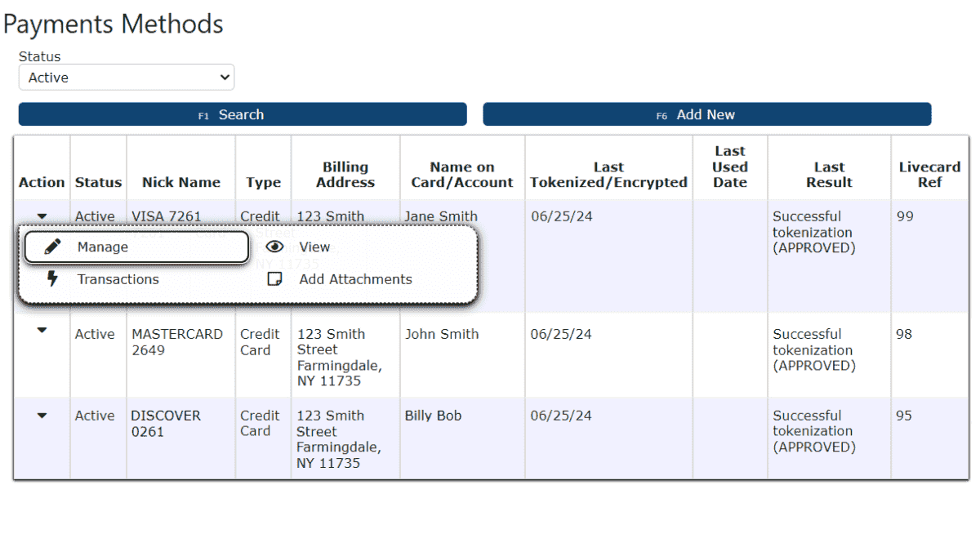Click the MASTERCARD 2649 nick name cell
The width and height of the screenshot is (980, 534).
(x=177, y=342)
